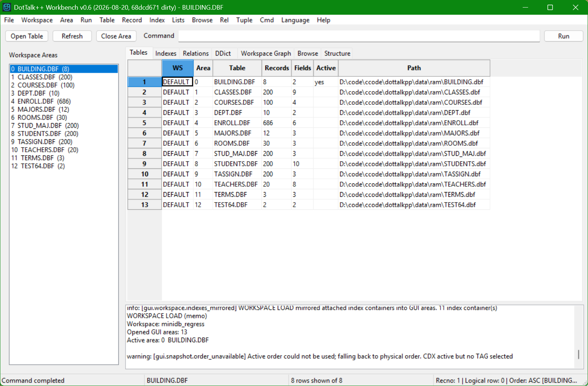Image resolution: width=588 pixels, height=386 pixels.
Task: Select TASSIGN.DBF (200) in Workspace Areas
Action: 64,142
